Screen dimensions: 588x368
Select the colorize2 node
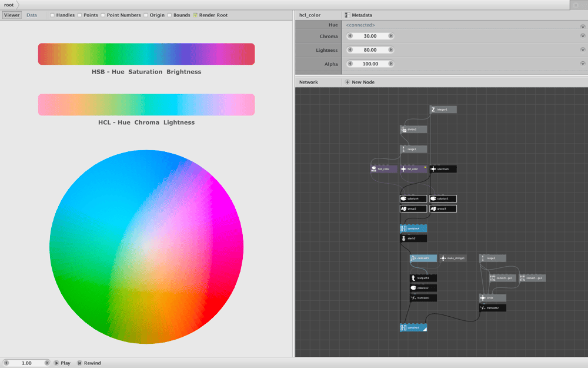pos(423,288)
